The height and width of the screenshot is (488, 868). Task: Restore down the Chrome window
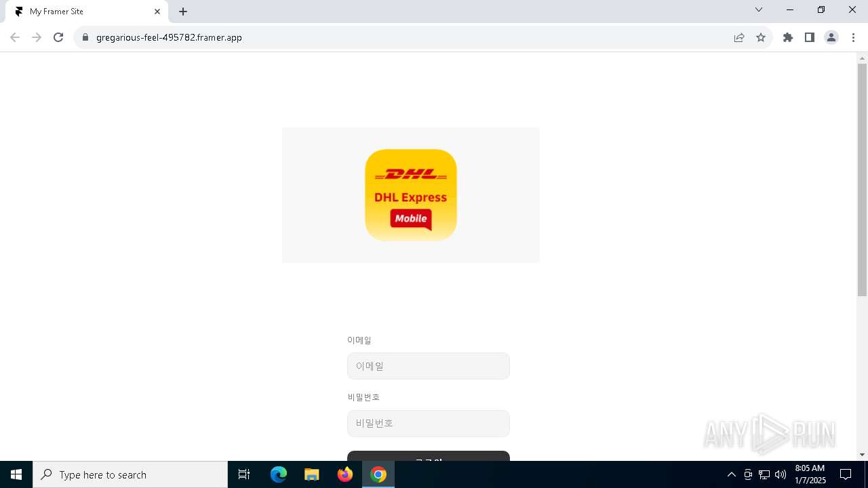tap(821, 9)
